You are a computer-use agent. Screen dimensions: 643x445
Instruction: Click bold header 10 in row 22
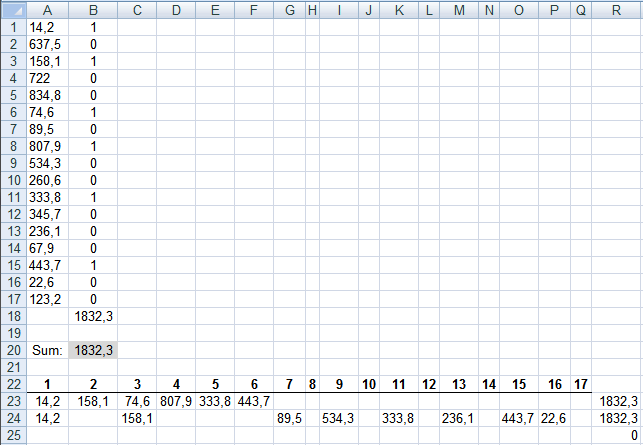tap(369, 384)
